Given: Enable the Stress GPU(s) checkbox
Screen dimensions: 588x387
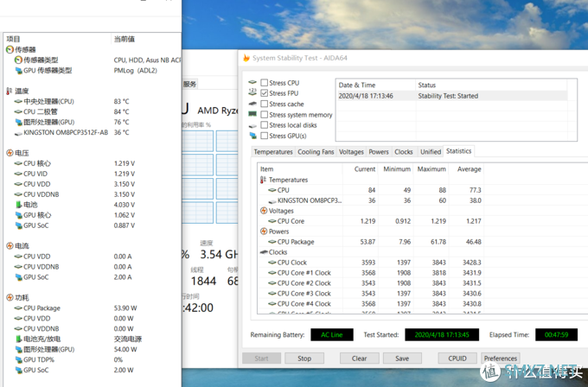Looking at the screenshot, I should pos(265,136).
